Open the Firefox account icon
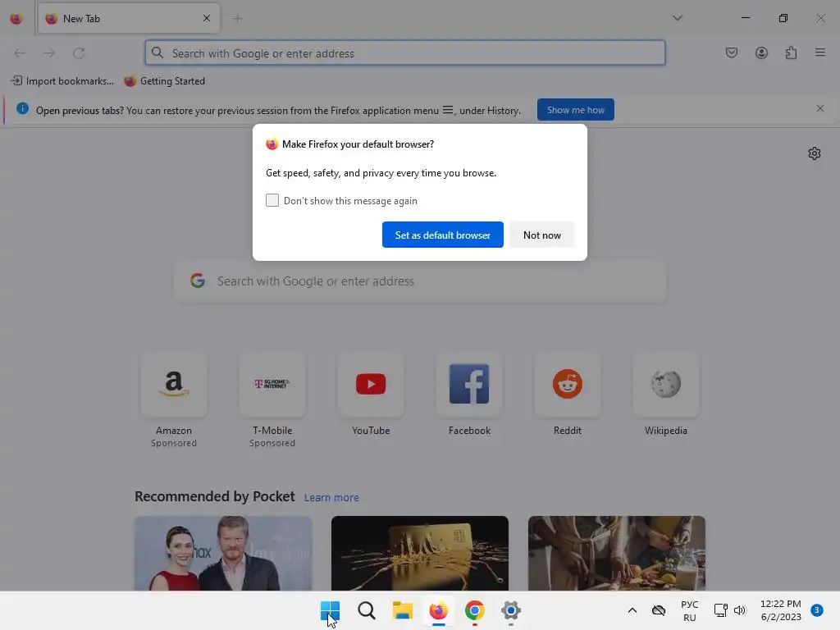This screenshot has width=840, height=630. coord(761,52)
